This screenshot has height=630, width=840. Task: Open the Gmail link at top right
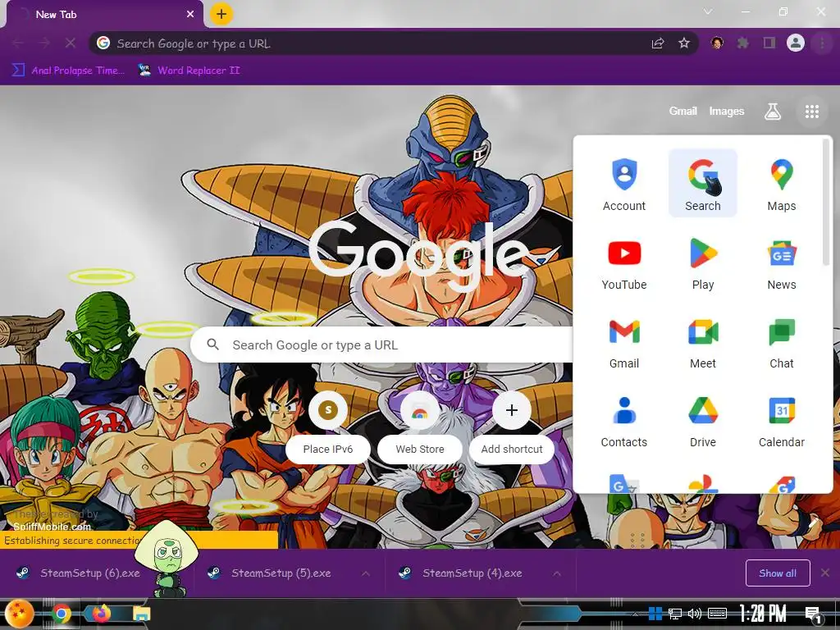coord(682,112)
